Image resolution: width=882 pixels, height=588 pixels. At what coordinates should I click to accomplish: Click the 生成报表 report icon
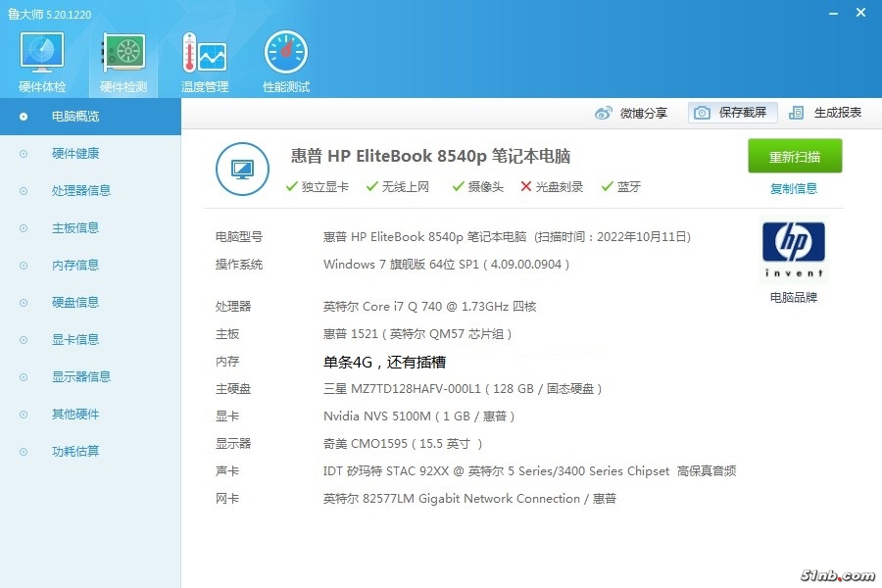[797, 113]
